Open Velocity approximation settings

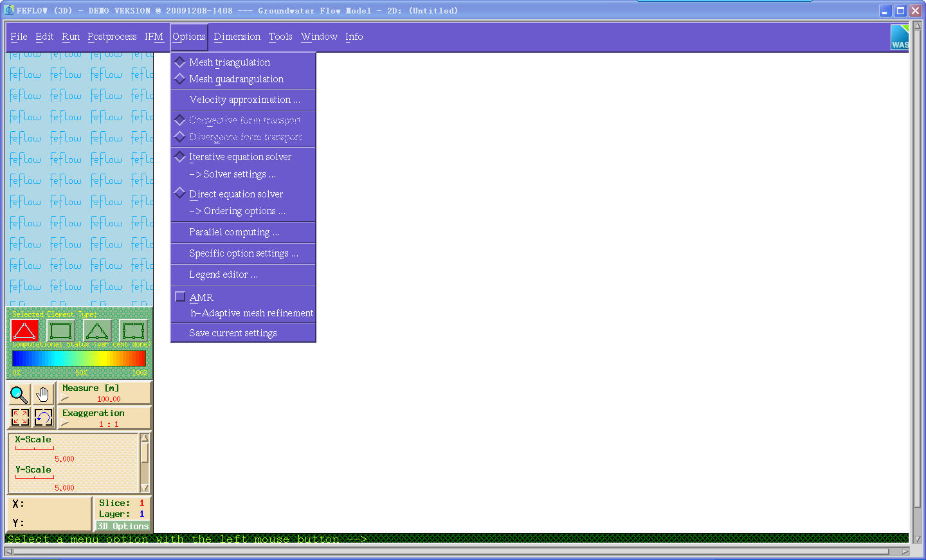click(243, 100)
